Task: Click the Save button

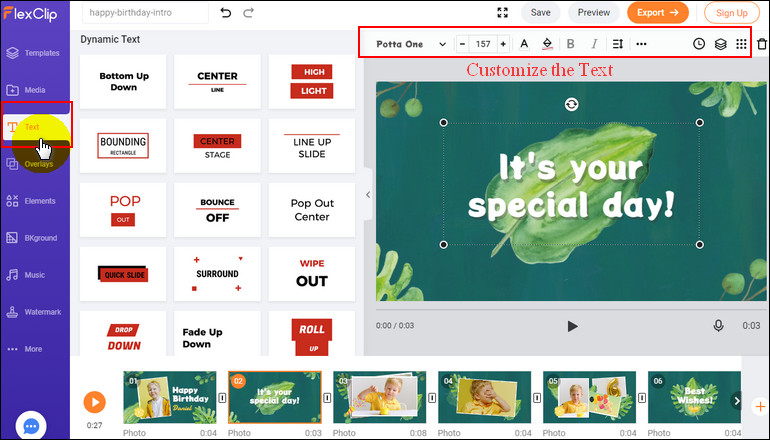Action: coord(540,13)
